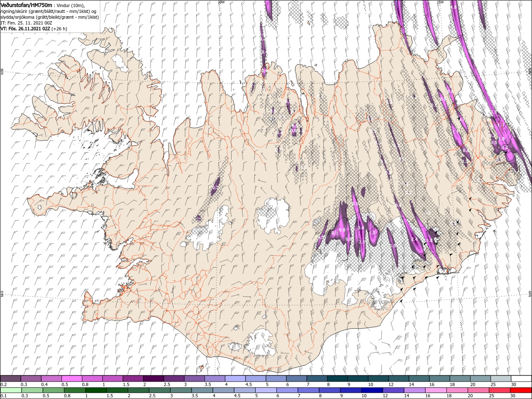Select the dark purple swatch labeled 2, upper legend row

click(x=153, y=379)
